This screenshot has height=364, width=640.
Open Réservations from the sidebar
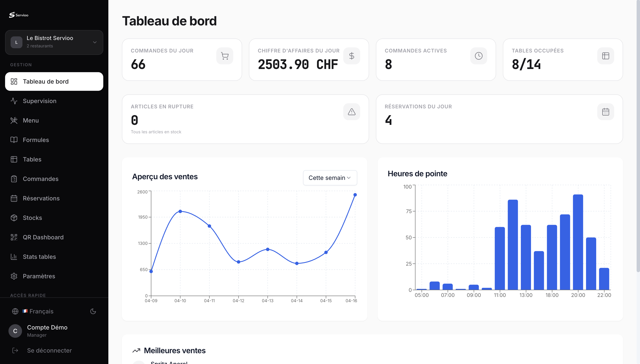point(54,198)
